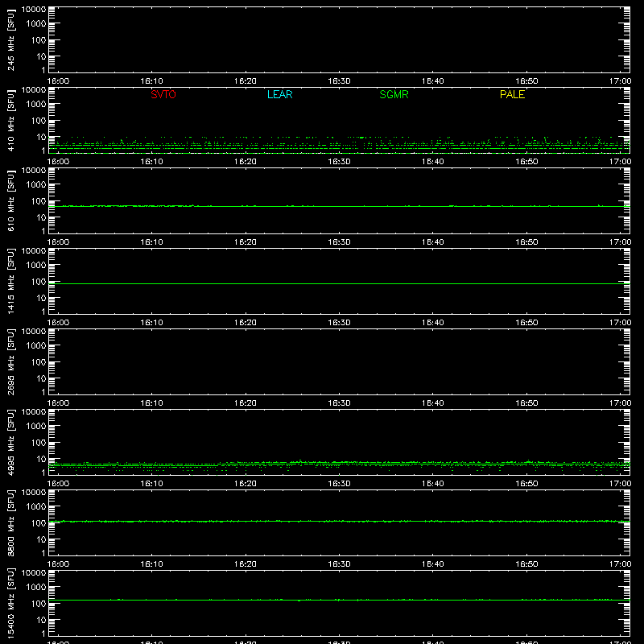This screenshot has width=644, height=644.
Task: Select the 245 MHz [SFU] axis title
Action: click(11, 40)
